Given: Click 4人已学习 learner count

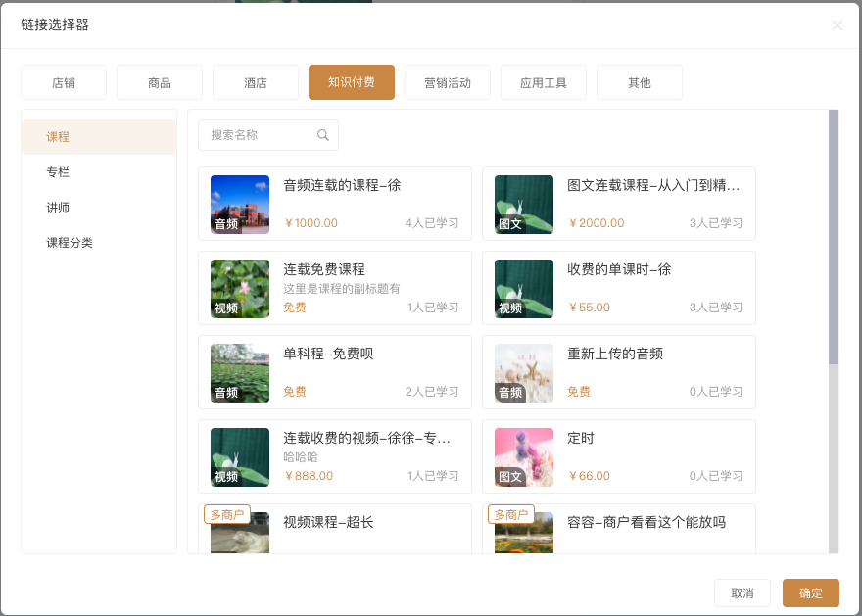Looking at the screenshot, I should point(432,223).
